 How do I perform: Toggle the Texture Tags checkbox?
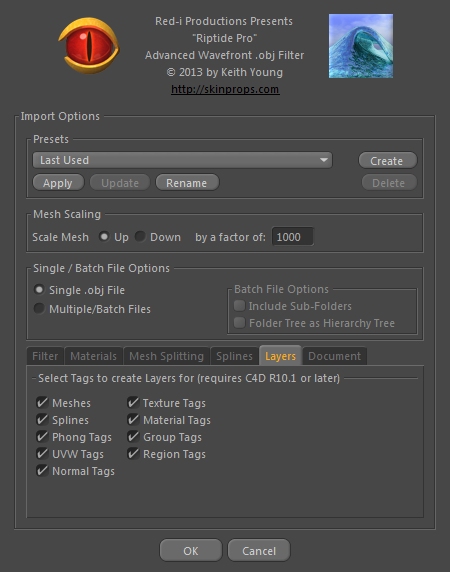(133, 403)
